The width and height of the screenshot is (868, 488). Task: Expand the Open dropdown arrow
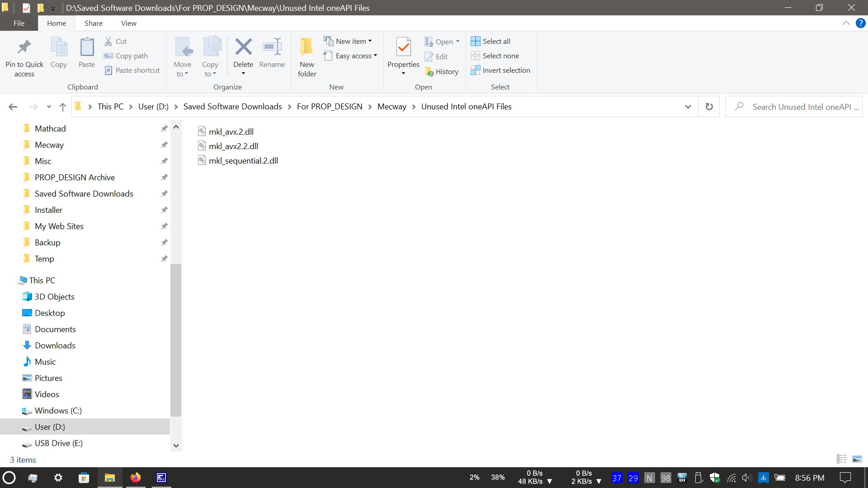point(458,42)
